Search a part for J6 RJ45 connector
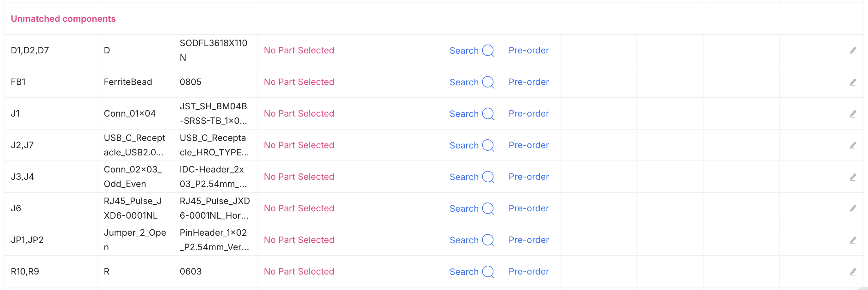 [471, 208]
